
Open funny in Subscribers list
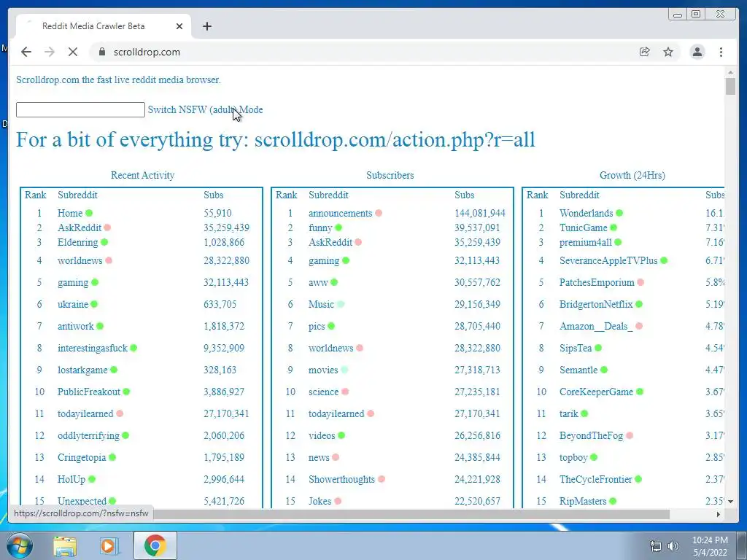320,227
